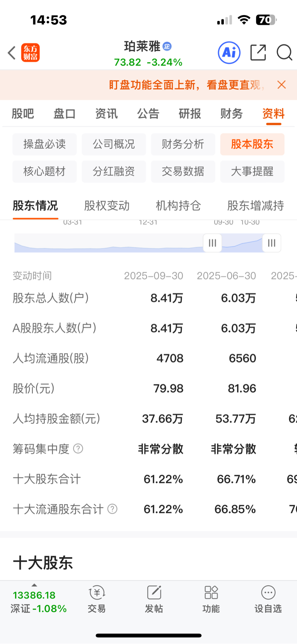Tap the 十大股东合计 value 66.71%
Viewport: 297px width, 644px height.
[x=236, y=479]
